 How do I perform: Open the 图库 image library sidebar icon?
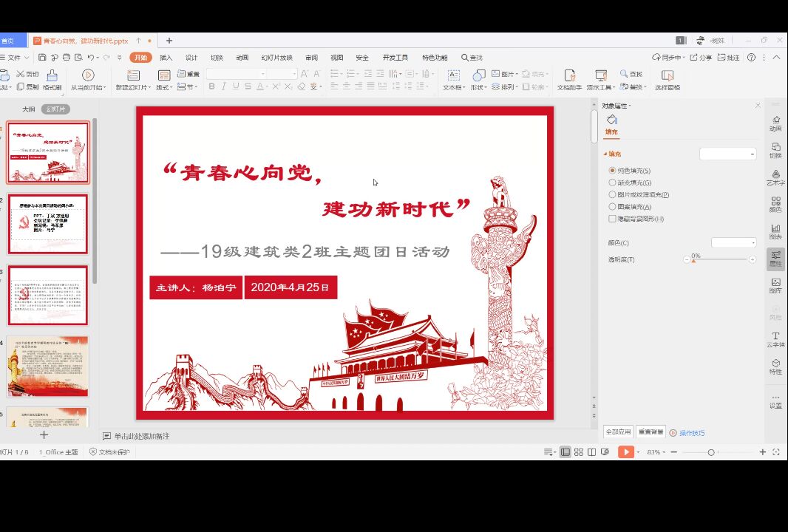pyautogui.click(x=775, y=283)
